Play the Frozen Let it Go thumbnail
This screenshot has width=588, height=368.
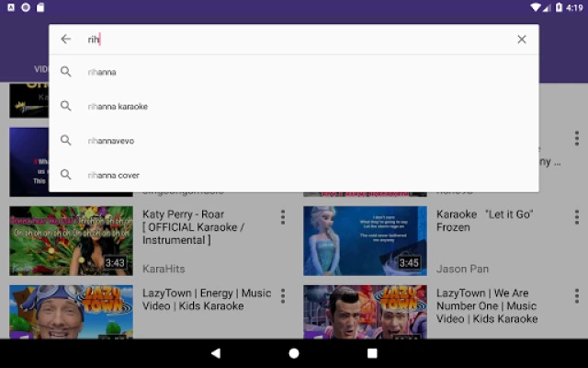(x=365, y=240)
